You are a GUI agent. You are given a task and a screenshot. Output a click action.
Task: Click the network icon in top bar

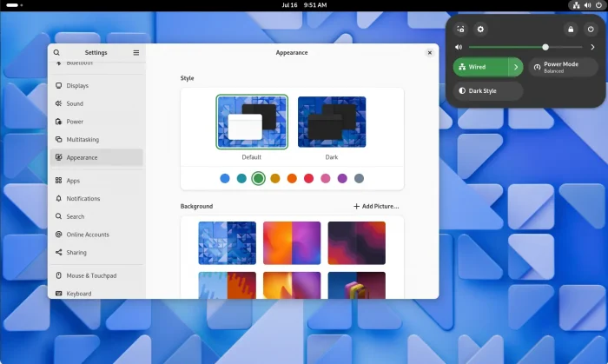574,5
